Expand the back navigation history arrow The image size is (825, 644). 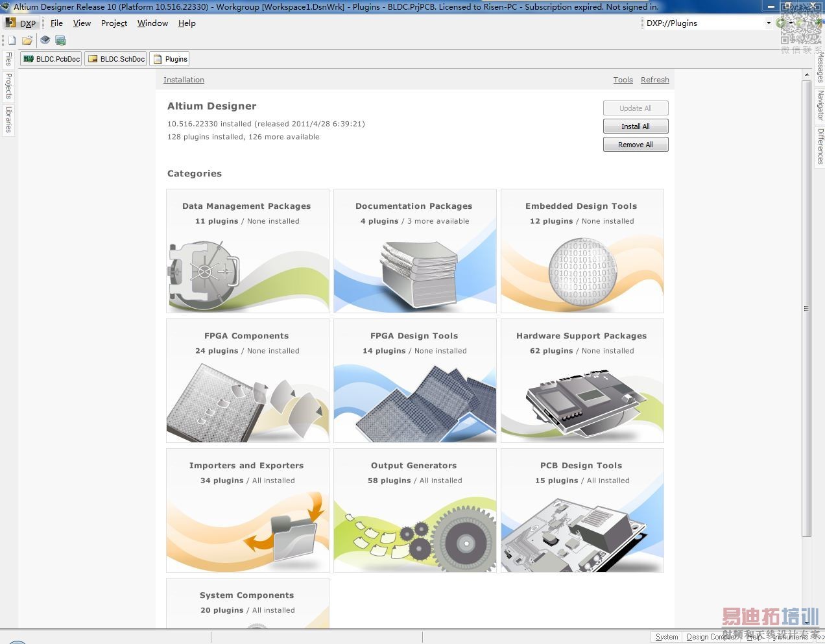tap(791, 23)
